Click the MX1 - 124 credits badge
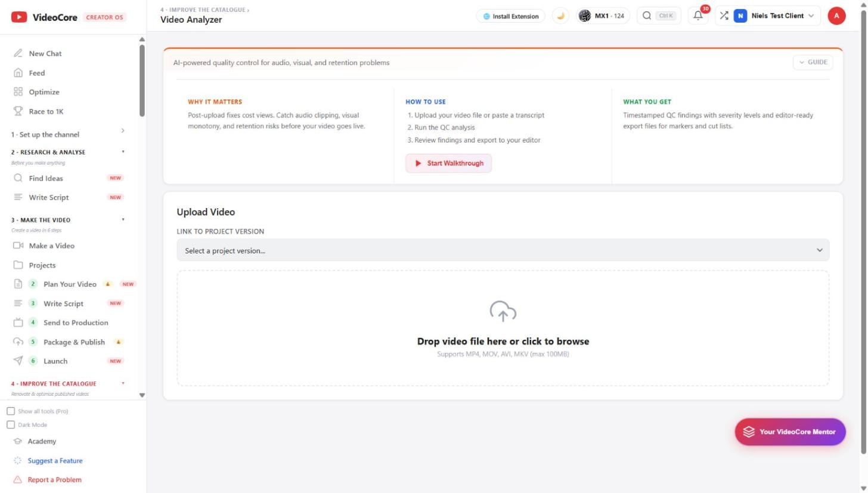Screen dimensions: 868x493 (x=602, y=16)
